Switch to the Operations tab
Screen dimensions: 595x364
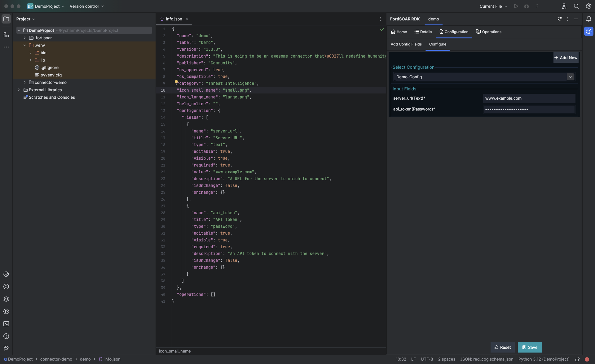[488, 32]
